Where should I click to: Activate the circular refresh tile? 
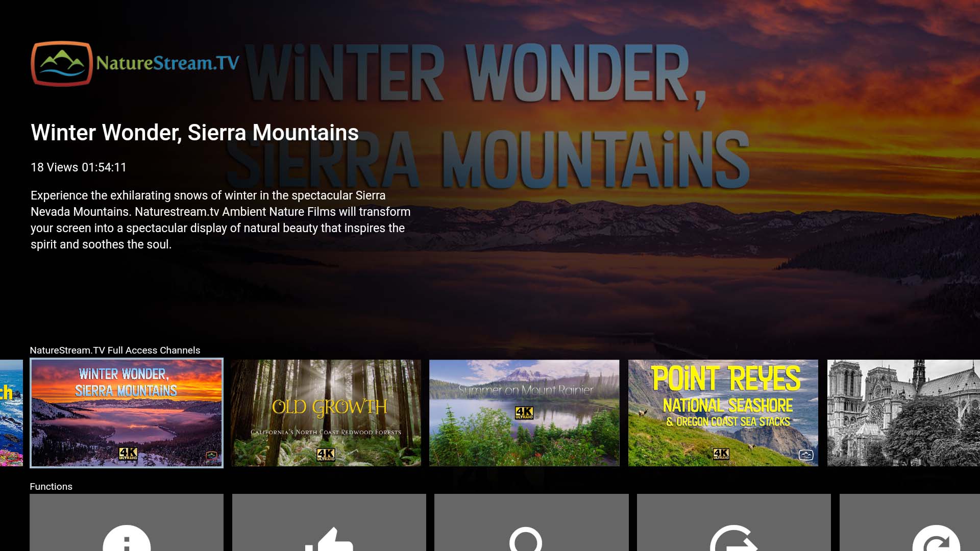[910, 522]
